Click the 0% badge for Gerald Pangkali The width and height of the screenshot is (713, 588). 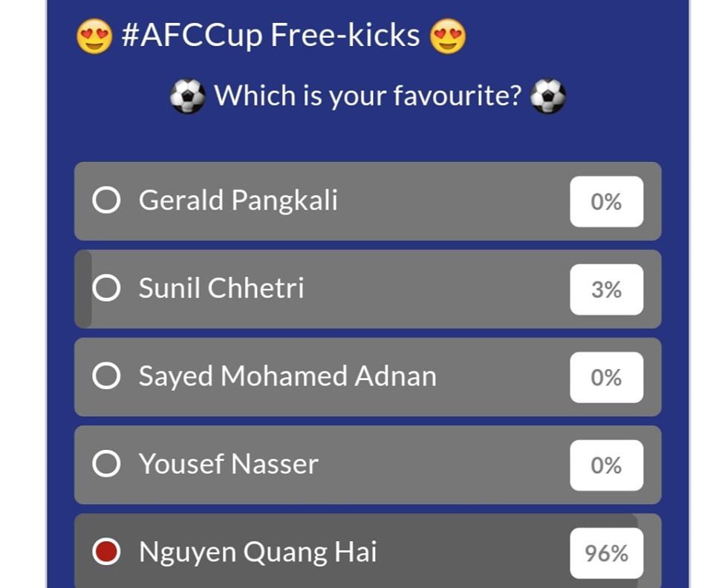click(x=606, y=201)
